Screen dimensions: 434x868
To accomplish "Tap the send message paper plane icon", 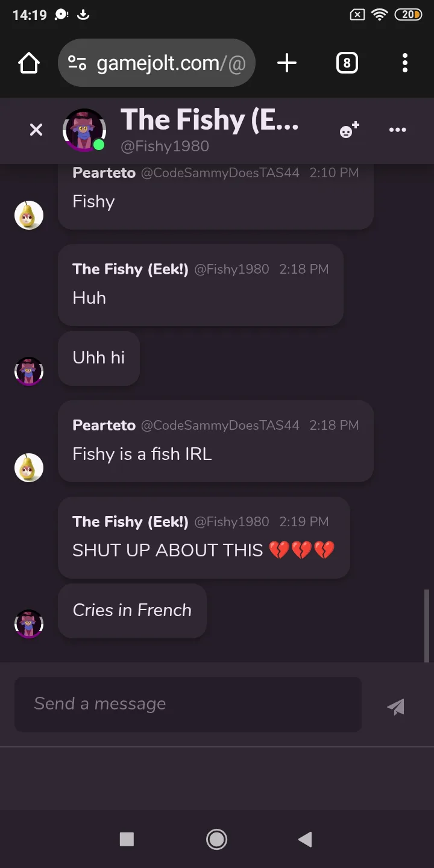I will (396, 706).
